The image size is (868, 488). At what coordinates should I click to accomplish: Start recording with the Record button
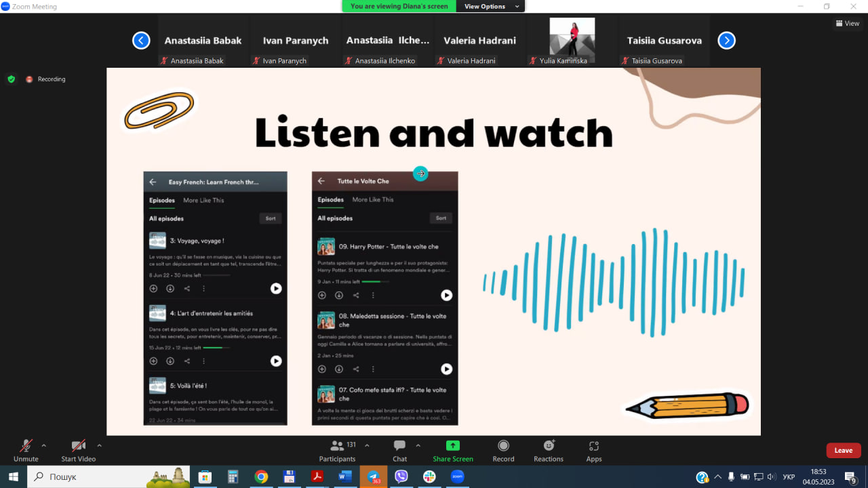[503, 450]
